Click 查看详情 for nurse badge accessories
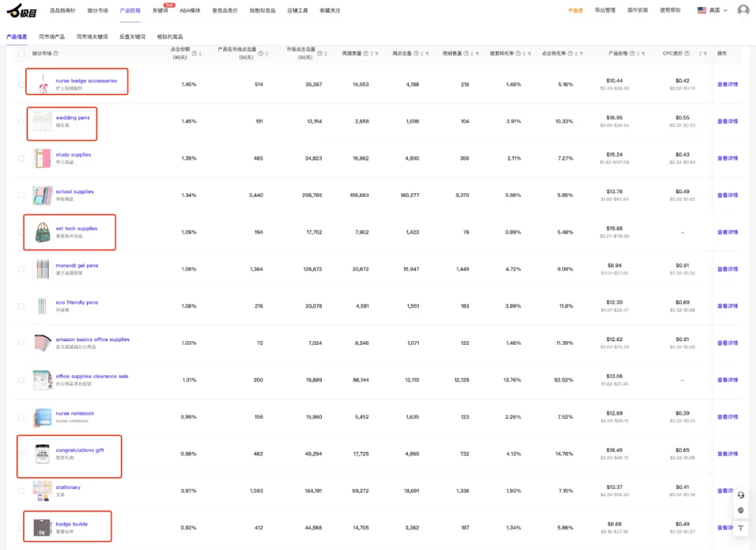 pos(727,85)
